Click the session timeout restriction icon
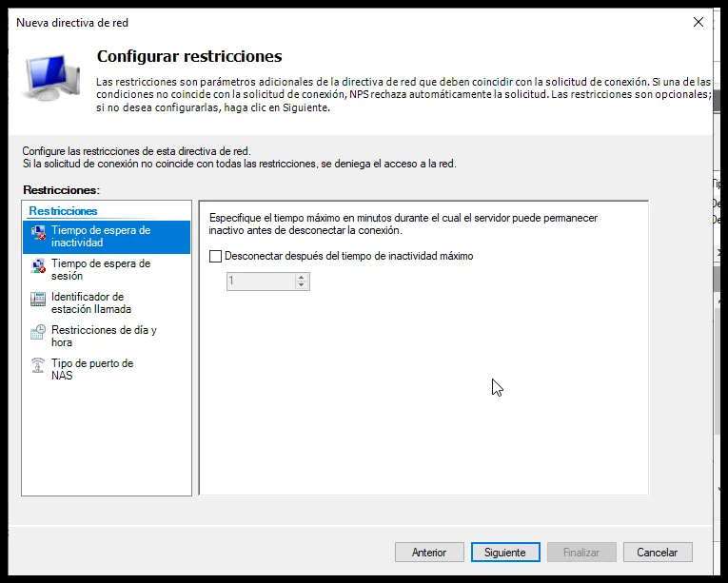 click(38, 265)
